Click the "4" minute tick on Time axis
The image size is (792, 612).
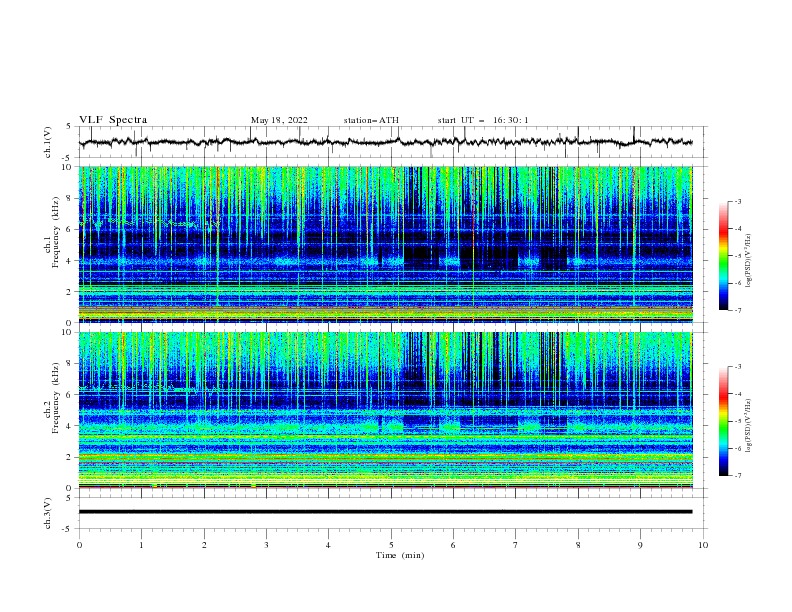(x=329, y=545)
